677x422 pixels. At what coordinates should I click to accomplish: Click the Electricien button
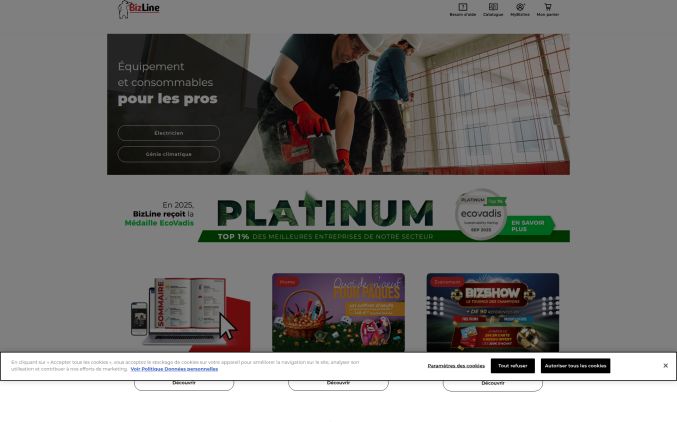tap(169, 133)
